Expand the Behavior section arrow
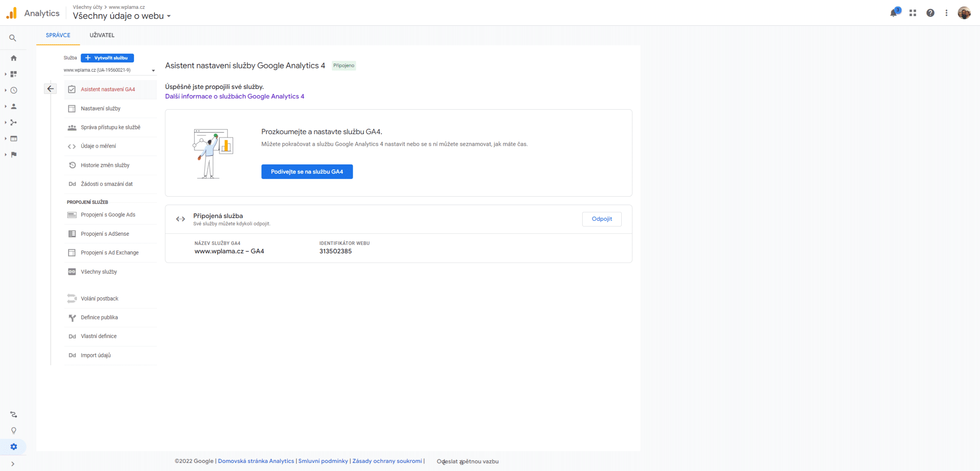Image resolution: width=980 pixels, height=471 pixels. click(x=6, y=139)
